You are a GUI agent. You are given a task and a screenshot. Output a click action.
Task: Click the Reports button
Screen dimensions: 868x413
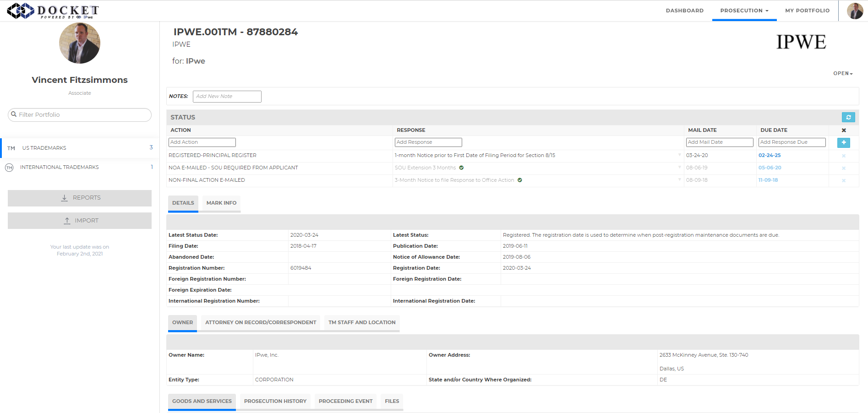[80, 198]
